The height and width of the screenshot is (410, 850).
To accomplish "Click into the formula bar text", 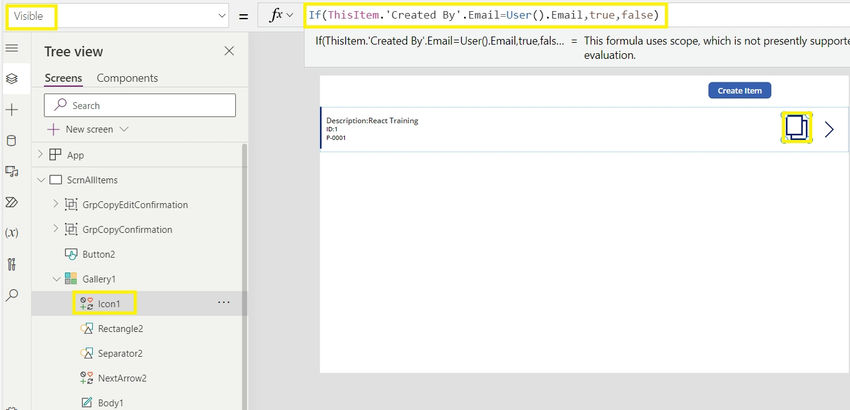I will (x=484, y=15).
